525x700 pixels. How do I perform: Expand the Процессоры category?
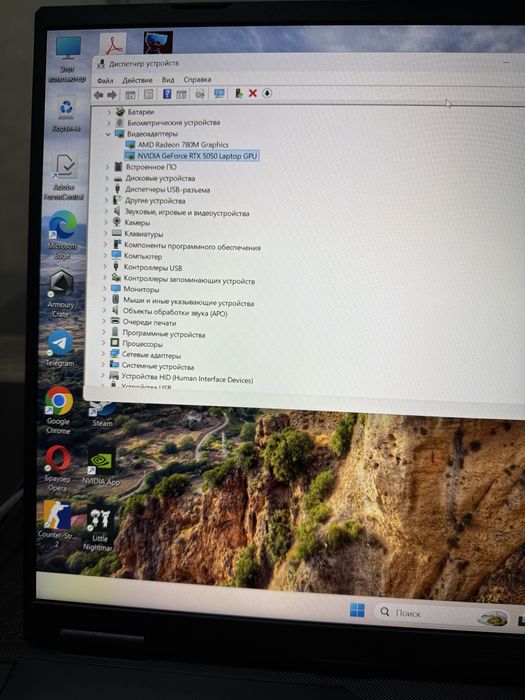pyautogui.click(x=104, y=343)
